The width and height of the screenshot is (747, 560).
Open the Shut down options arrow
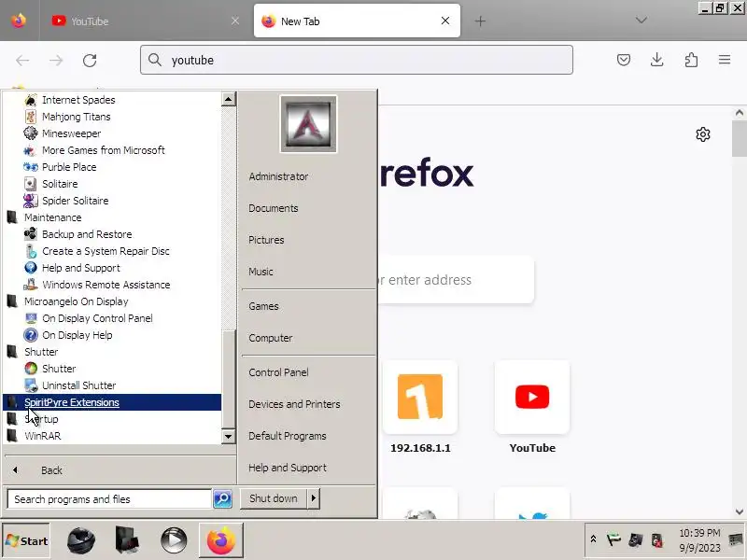coord(314,498)
